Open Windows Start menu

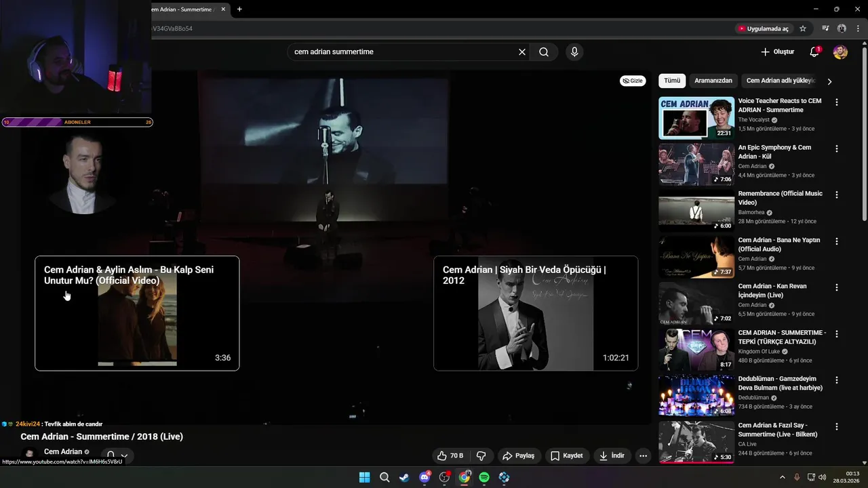tap(365, 477)
